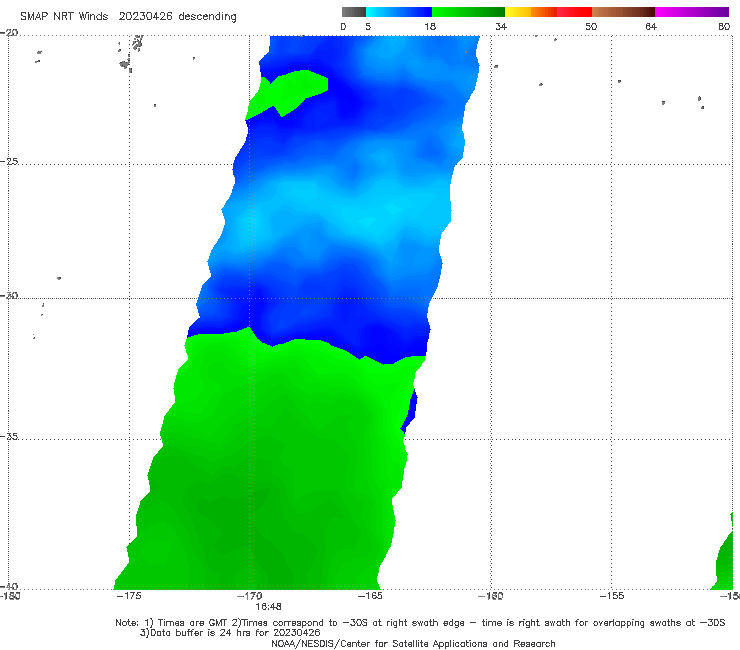Click the '-165' longitude axis label

click(x=370, y=596)
